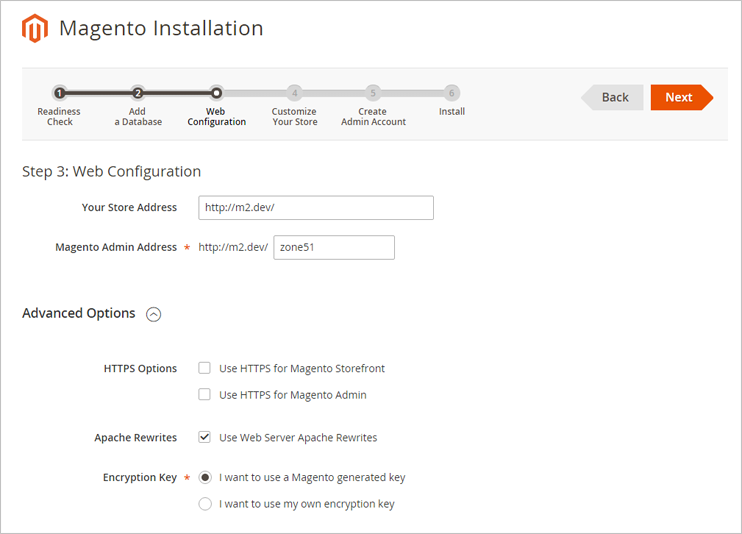Image resolution: width=742 pixels, height=534 pixels.
Task: Click the Magento Admin Address label
Action: click(116, 247)
